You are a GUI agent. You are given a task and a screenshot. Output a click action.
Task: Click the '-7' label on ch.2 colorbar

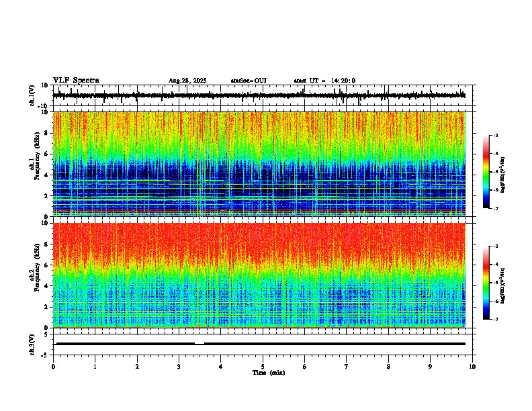[x=495, y=320]
